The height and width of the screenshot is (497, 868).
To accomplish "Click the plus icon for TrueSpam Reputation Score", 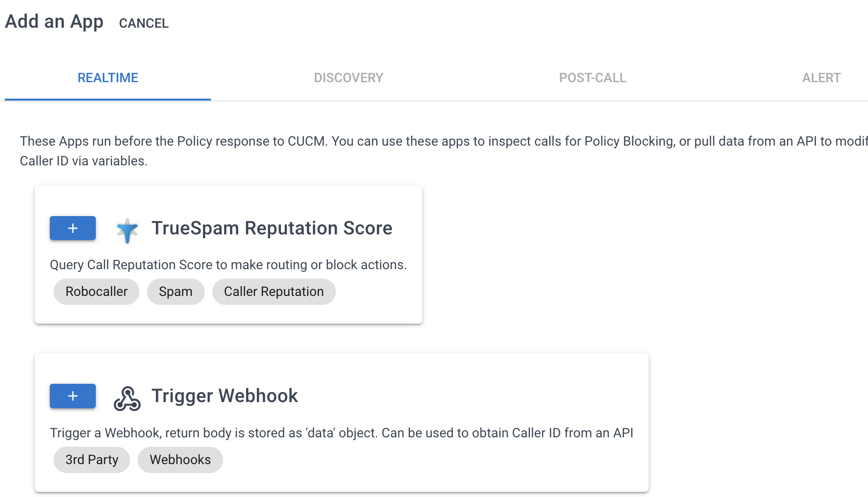I will click(72, 228).
